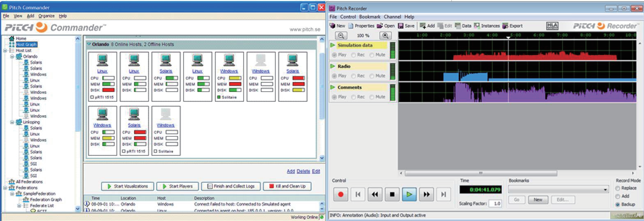This screenshot has height=221, width=644.
Task: Select Rec radio for Radio channel
Action: (x=354, y=76)
